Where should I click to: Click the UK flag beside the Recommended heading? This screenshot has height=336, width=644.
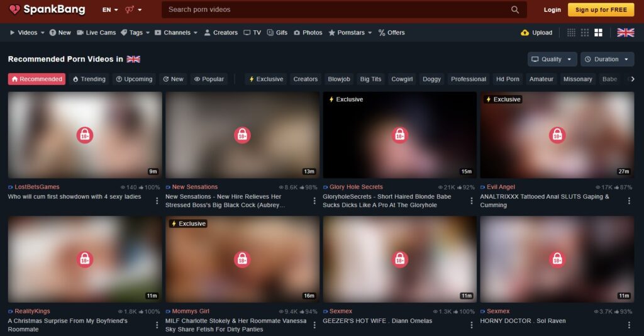(133, 59)
